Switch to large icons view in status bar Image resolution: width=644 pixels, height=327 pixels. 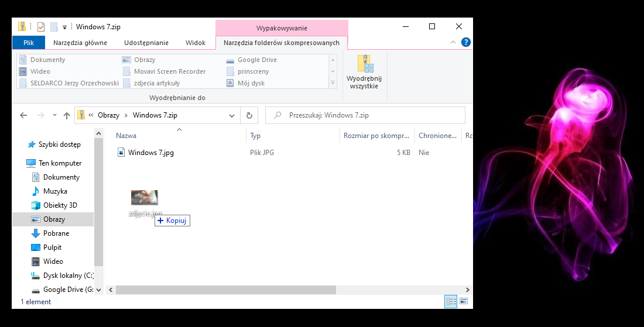point(464,301)
